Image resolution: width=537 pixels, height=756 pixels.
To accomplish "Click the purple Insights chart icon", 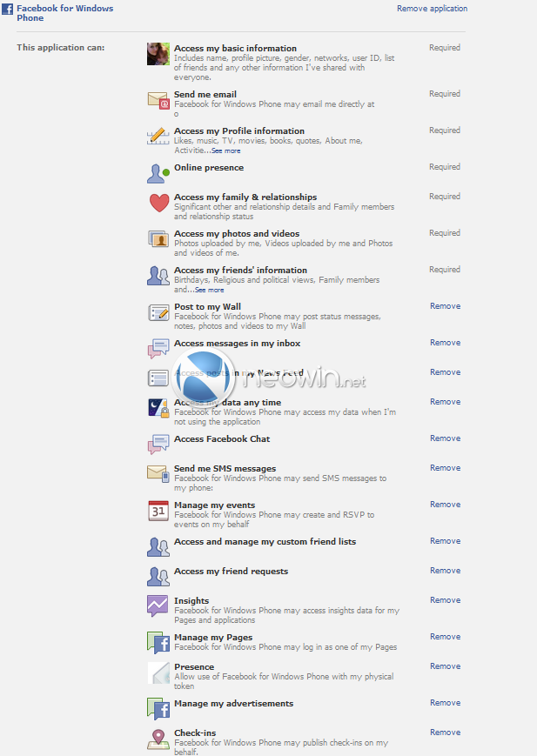I will 158,606.
